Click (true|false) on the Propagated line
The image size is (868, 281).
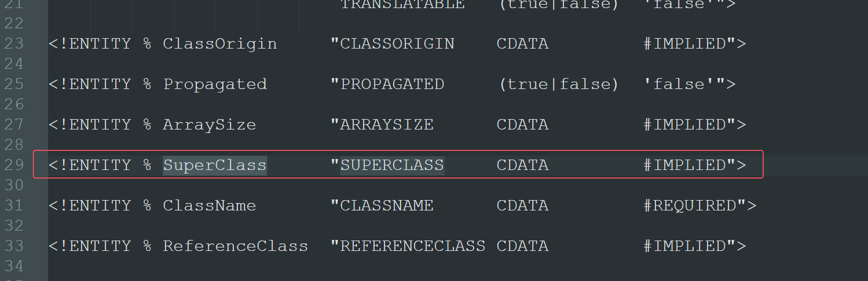point(558,84)
